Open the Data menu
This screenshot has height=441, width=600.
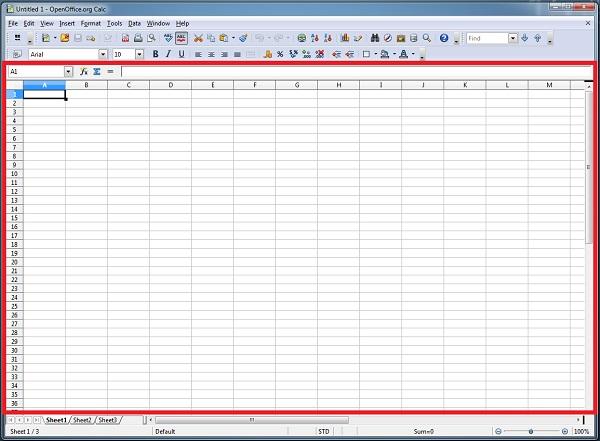point(134,23)
